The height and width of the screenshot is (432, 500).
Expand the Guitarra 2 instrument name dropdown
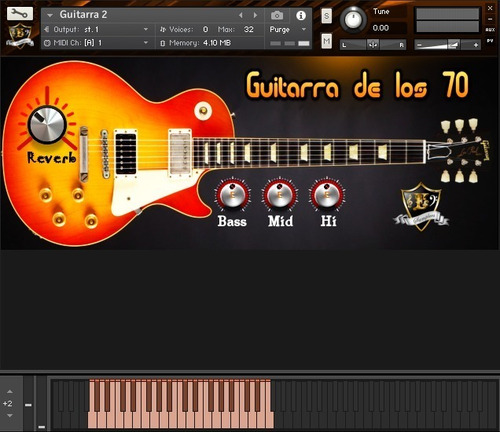50,15
